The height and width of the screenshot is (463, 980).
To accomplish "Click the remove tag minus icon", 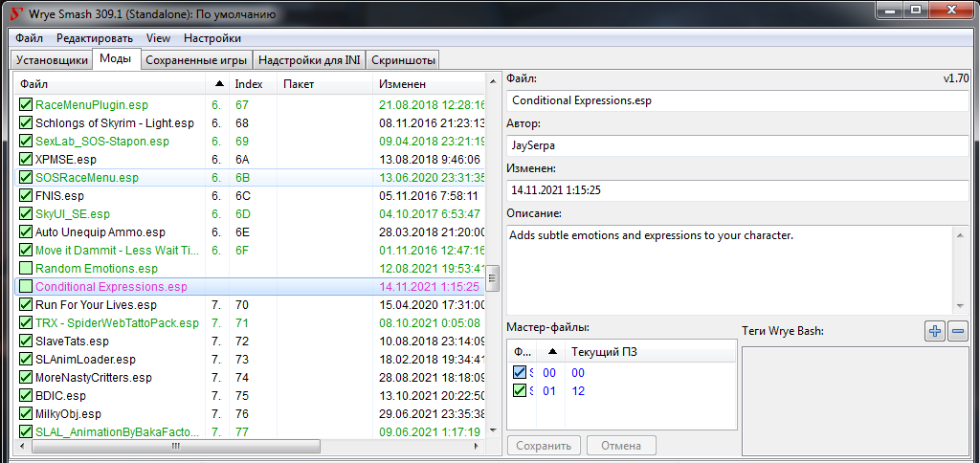I will click(957, 331).
